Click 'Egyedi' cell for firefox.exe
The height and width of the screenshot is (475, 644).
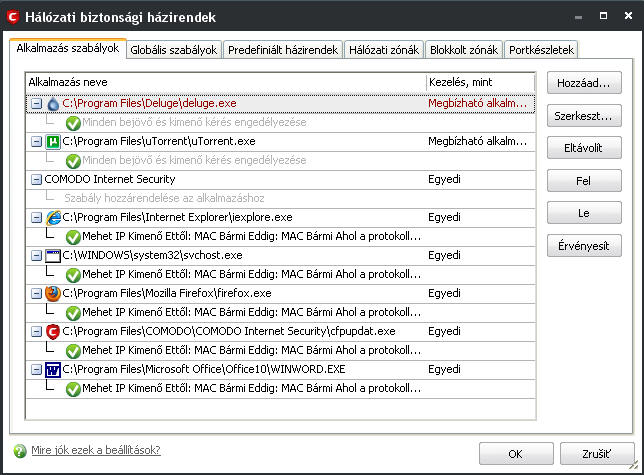(444, 294)
